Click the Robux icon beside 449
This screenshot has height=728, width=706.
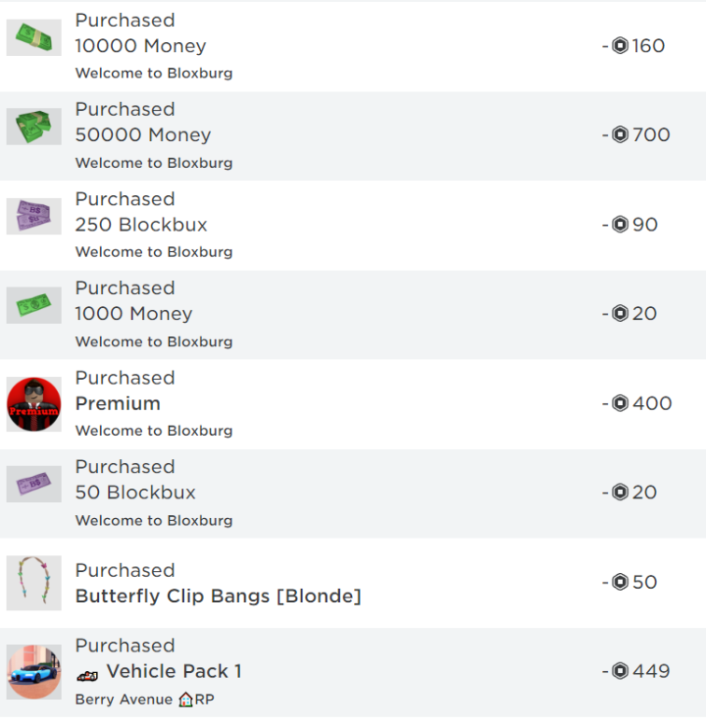tap(620, 671)
